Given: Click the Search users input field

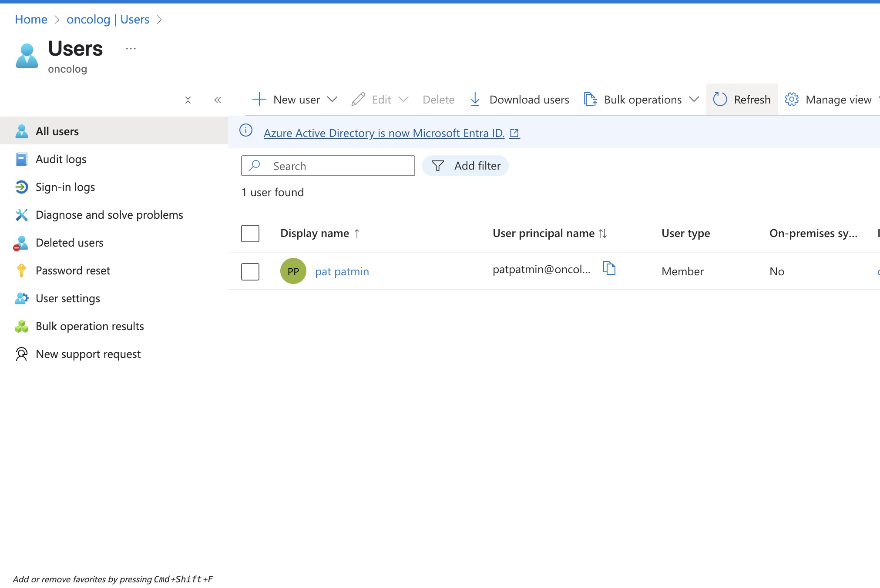Looking at the screenshot, I should (x=328, y=166).
